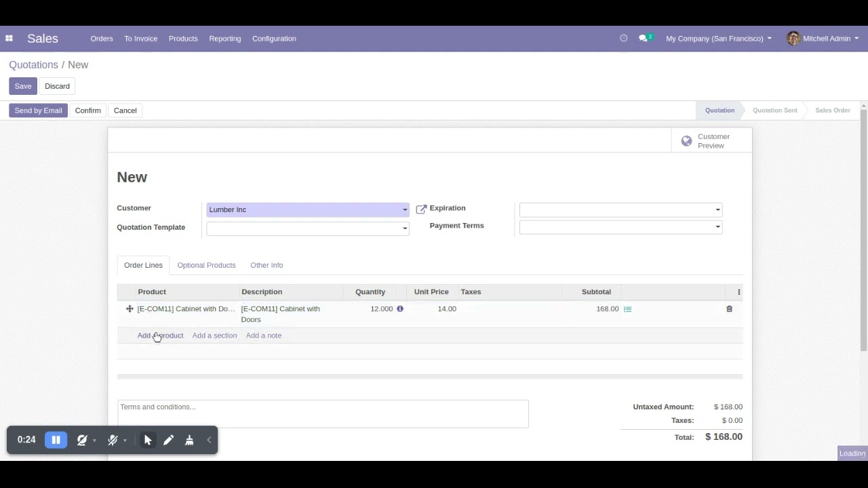Click Mitchell Admin's avatar picture

coord(793,39)
